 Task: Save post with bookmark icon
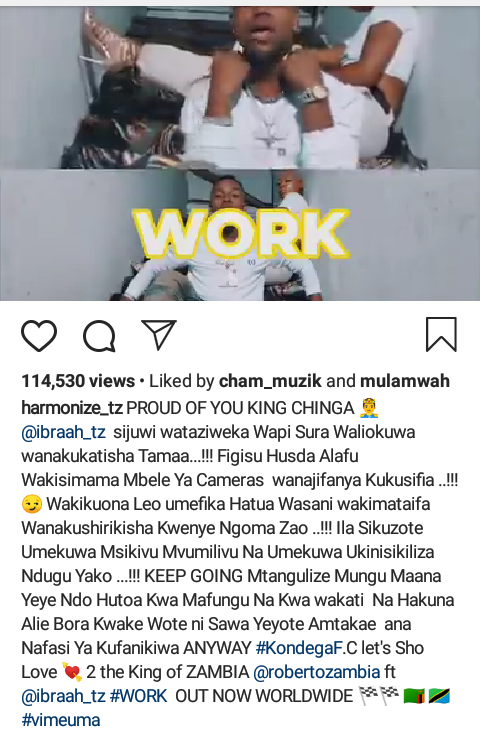click(x=441, y=335)
